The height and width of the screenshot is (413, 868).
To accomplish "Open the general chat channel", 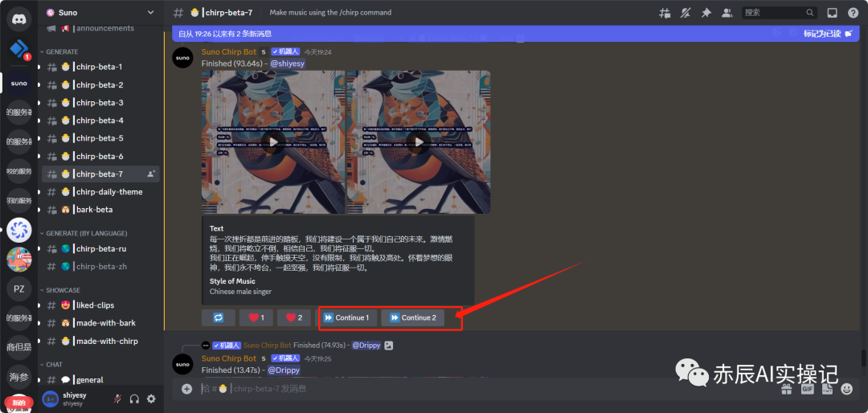I will pyautogui.click(x=100, y=380).
